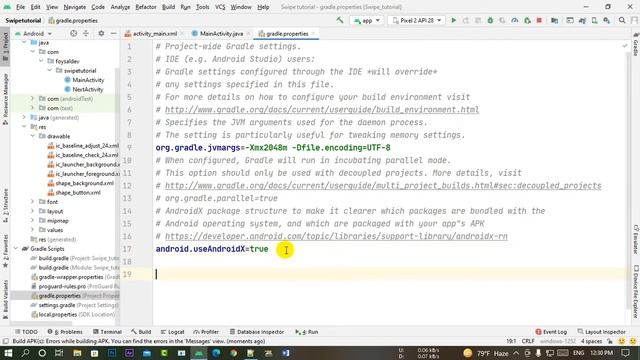Expand the java (generated) folder

click(x=24, y=118)
